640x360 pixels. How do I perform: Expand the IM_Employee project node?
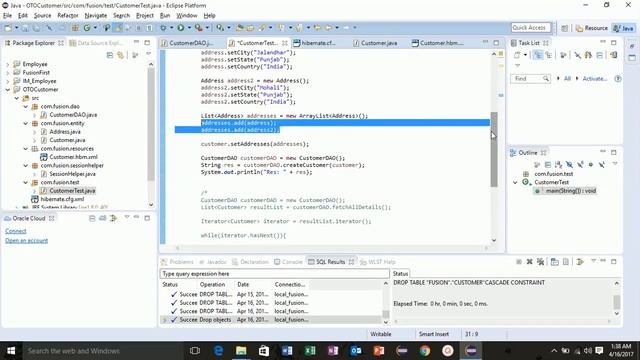tap(8, 81)
